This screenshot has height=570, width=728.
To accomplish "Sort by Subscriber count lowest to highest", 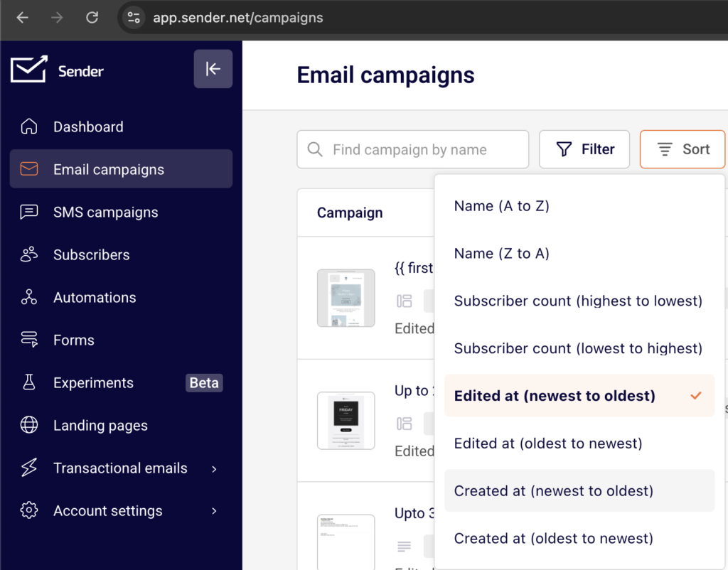I will (x=579, y=348).
